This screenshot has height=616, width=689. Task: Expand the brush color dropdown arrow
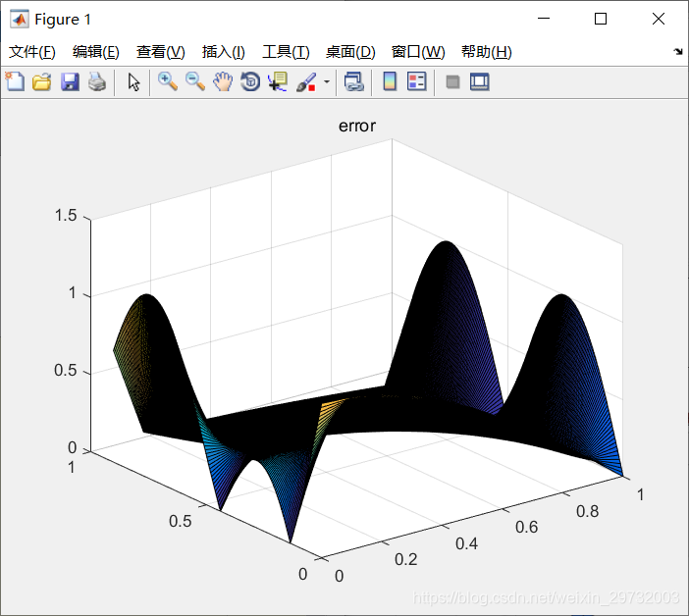pyautogui.click(x=327, y=81)
